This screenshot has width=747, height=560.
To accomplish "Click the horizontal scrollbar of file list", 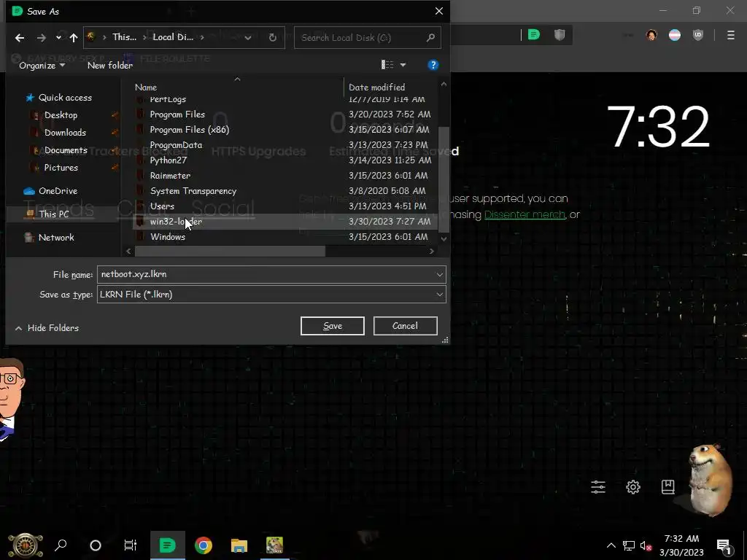I will pyautogui.click(x=230, y=251).
